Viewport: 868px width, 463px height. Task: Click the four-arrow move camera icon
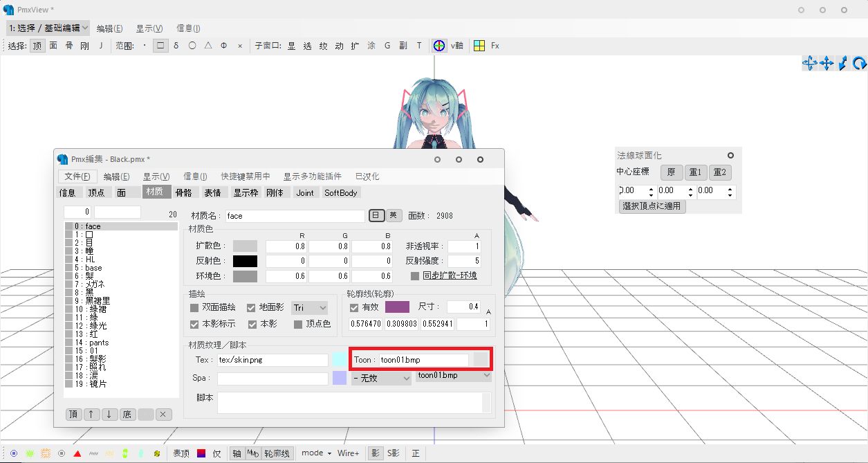pos(826,64)
